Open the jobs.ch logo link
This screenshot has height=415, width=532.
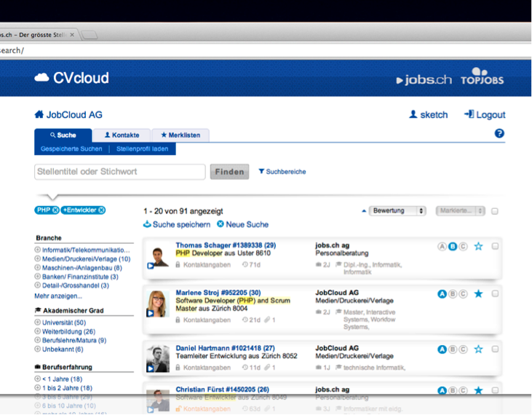click(424, 80)
